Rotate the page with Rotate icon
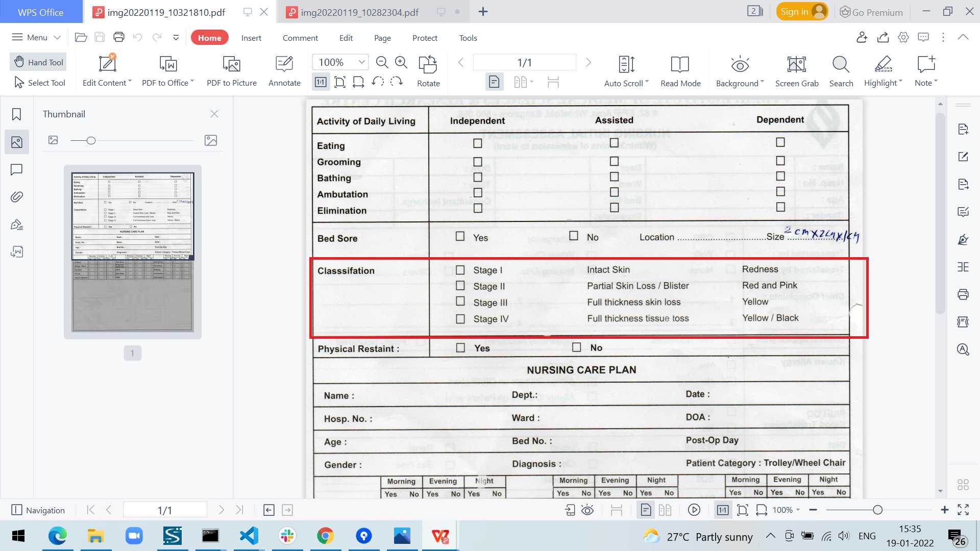The width and height of the screenshot is (980, 551). (428, 65)
